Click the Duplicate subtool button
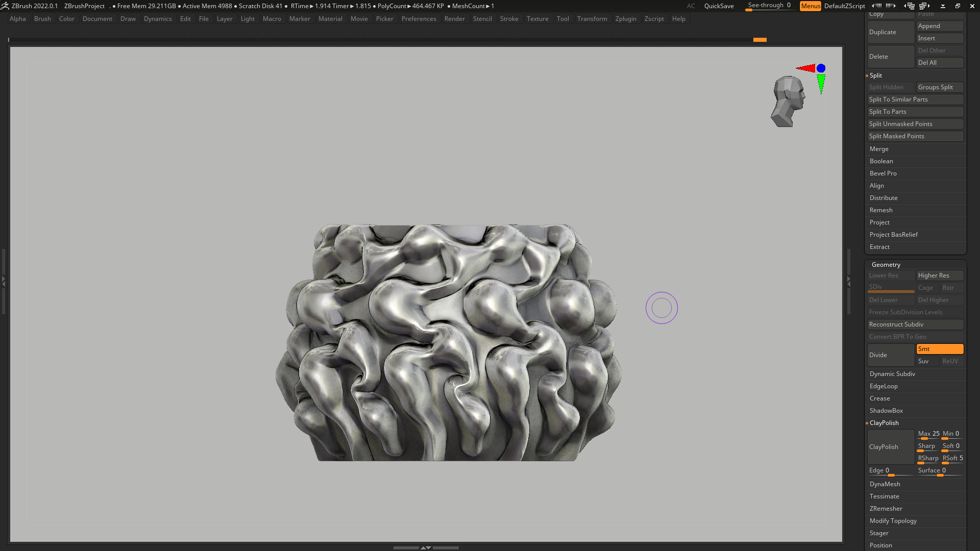This screenshot has height=551, width=980. tap(891, 32)
